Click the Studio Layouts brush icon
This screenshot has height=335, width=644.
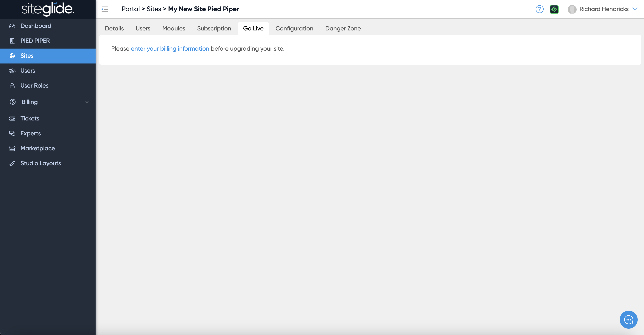12,164
